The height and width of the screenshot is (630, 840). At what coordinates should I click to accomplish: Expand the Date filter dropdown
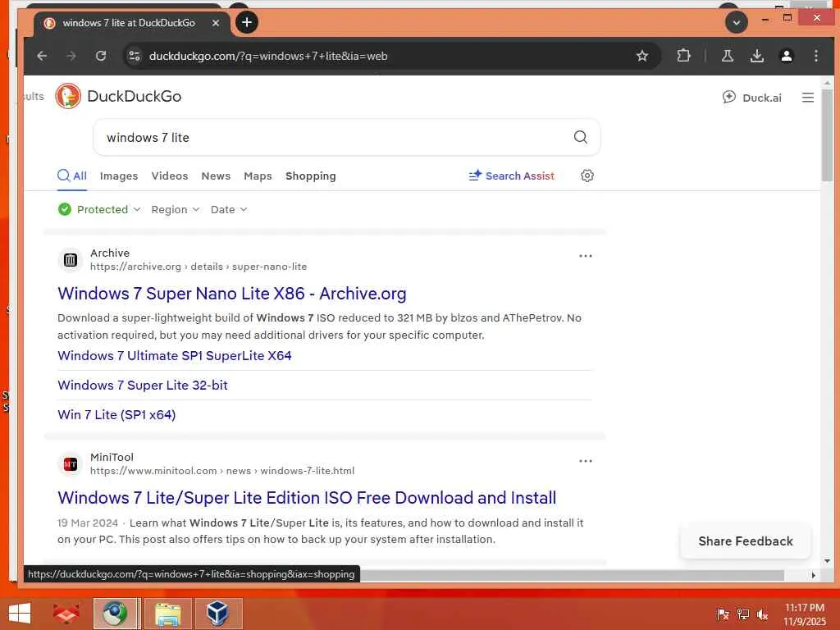click(x=229, y=209)
